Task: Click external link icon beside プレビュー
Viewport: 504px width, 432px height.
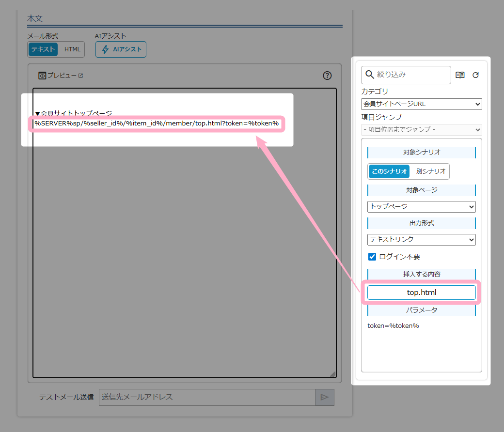Action: (81, 76)
